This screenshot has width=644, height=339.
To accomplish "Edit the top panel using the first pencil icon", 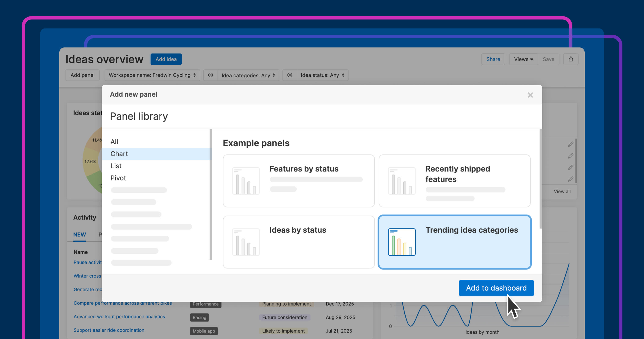I will point(571,144).
